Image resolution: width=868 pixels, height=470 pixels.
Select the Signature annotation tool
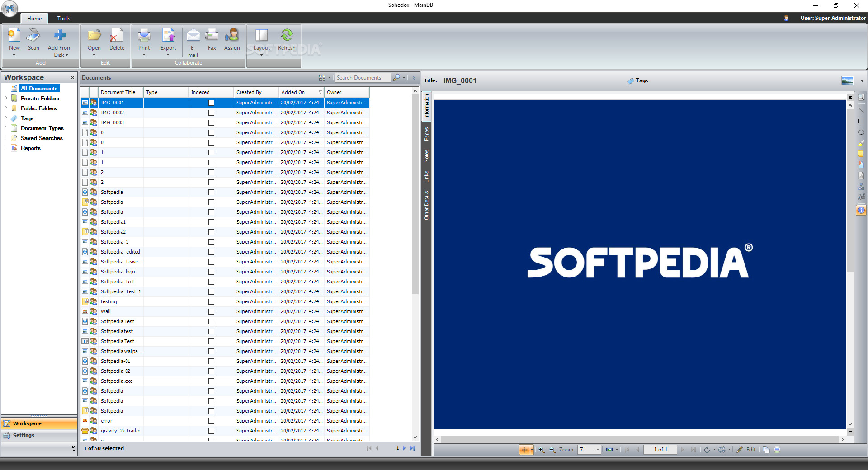click(861, 197)
